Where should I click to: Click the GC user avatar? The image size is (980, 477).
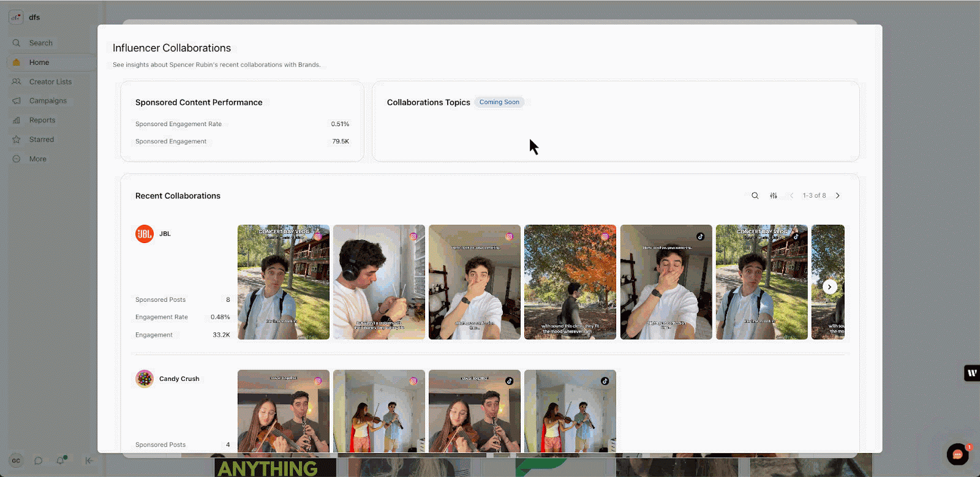click(16, 460)
